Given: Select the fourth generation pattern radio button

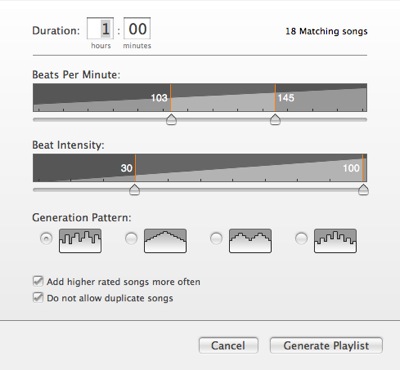Looking at the screenshot, I should (301, 238).
